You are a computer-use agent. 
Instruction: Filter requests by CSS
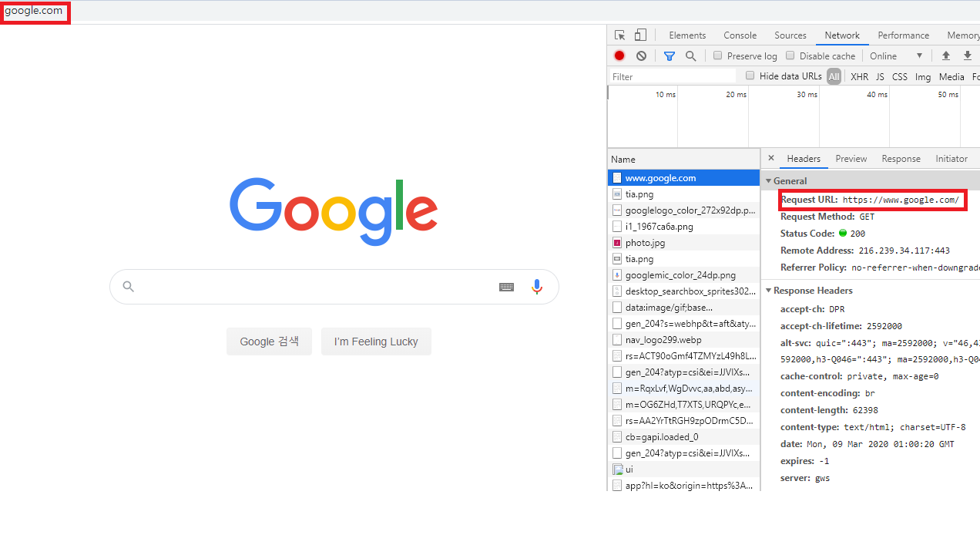click(900, 76)
